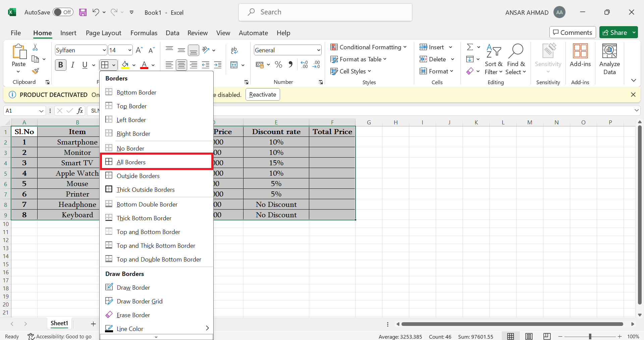The height and width of the screenshot is (340, 644).
Task: Click the Reactivate button
Action: click(x=262, y=95)
